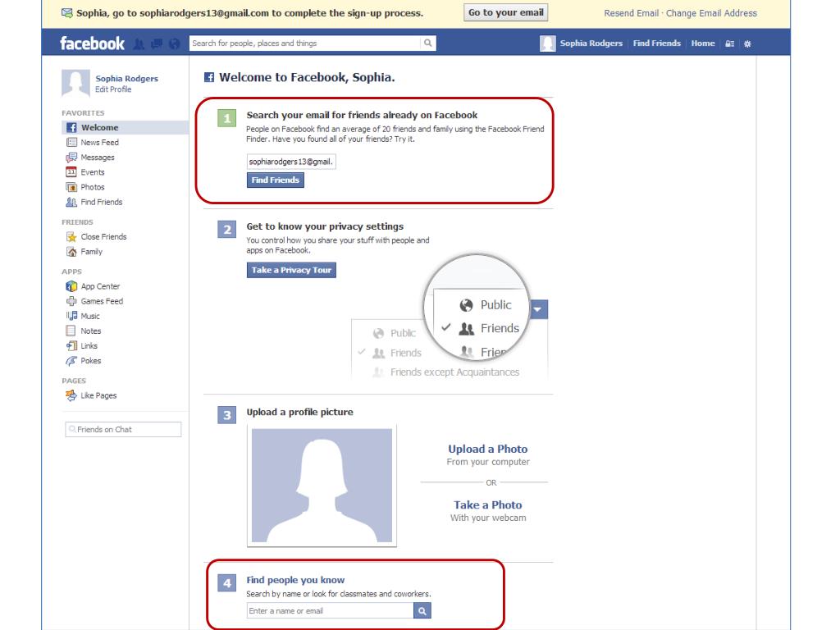This screenshot has height=630, width=840.
Task: Click the App Center icon
Action: tap(71, 286)
